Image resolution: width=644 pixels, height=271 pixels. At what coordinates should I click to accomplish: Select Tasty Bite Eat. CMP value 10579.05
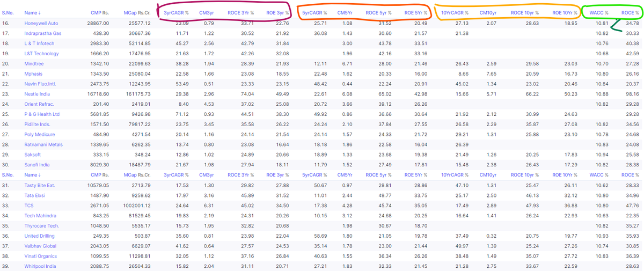[99, 186]
